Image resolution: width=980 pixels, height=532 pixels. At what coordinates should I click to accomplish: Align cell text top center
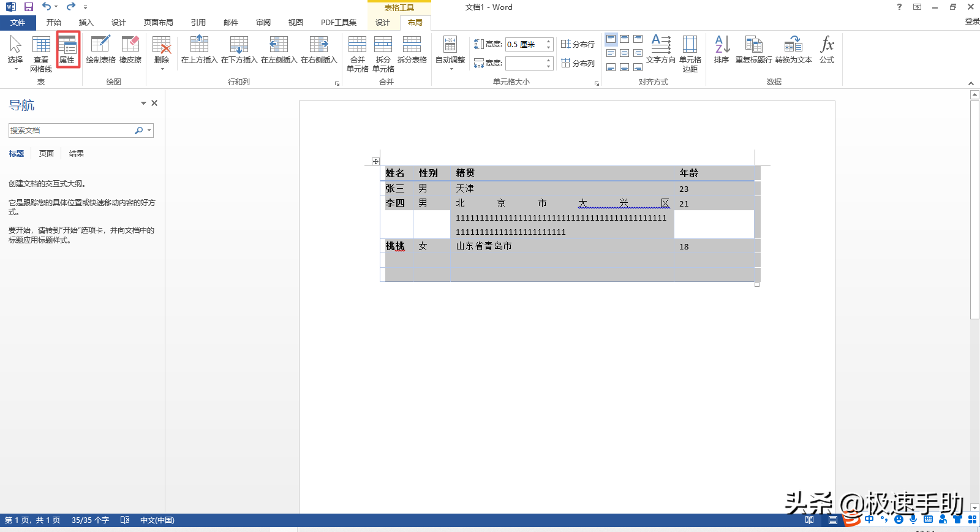(625, 39)
